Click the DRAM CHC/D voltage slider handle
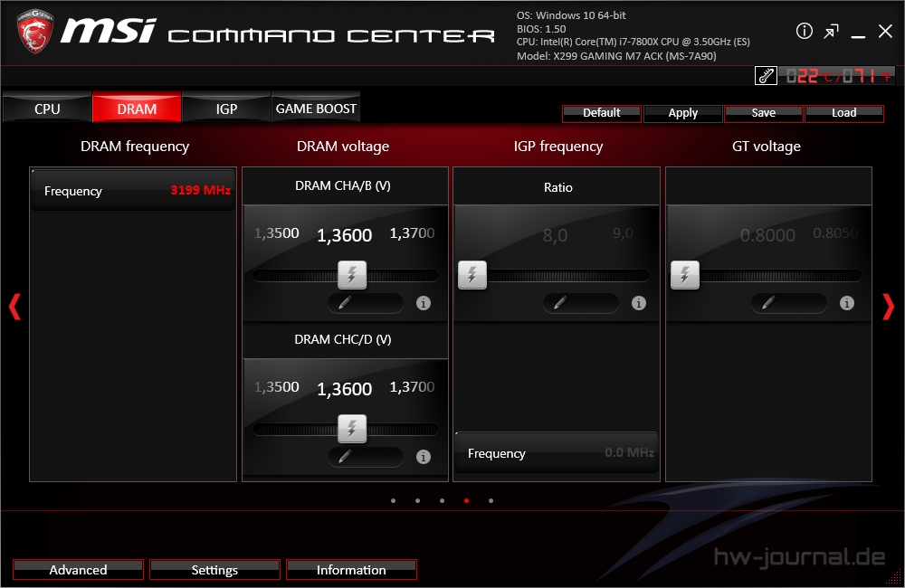This screenshot has height=588, width=905. pyautogui.click(x=352, y=429)
